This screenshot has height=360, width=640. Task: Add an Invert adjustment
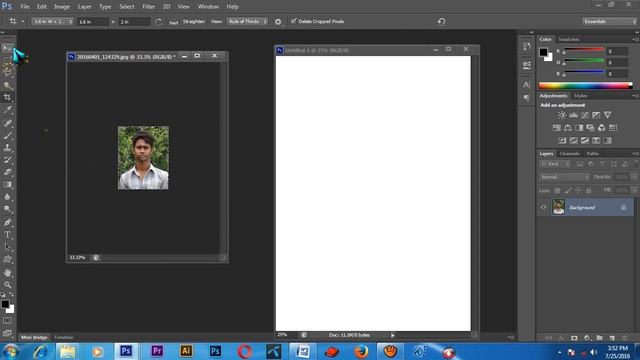[x=562, y=140]
